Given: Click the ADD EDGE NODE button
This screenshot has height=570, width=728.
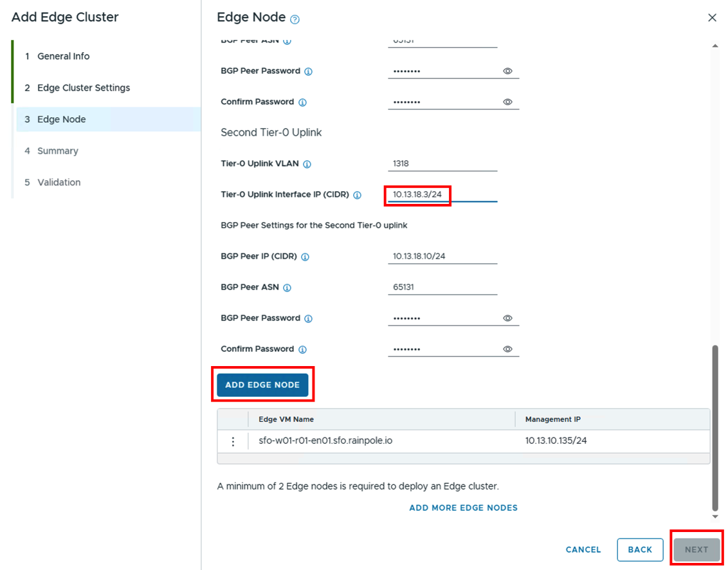Looking at the screenshot, I should pyautogui.click(x=262, y=385).
